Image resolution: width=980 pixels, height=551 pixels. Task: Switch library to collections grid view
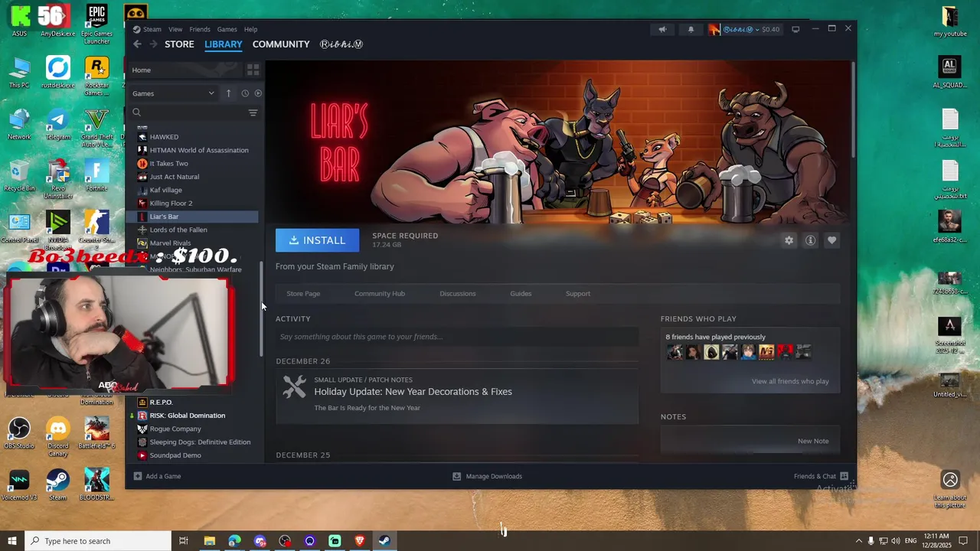pyautogui.click(x=253, y=70)
